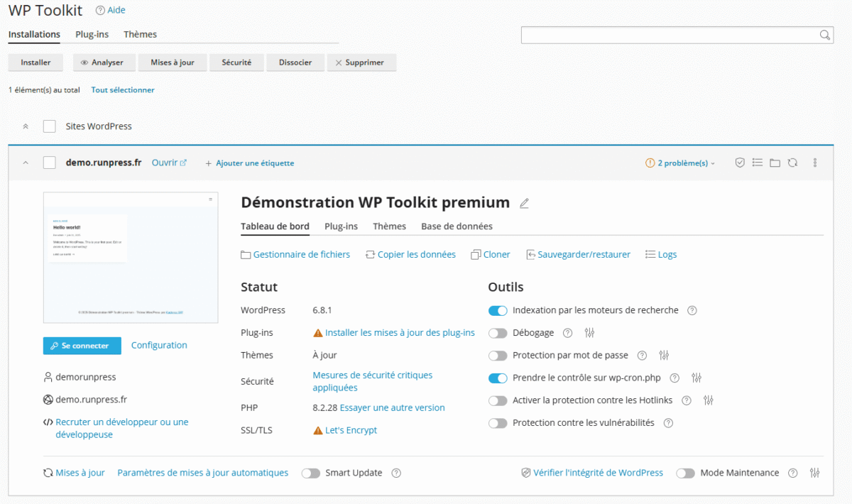Disable indexation par les moteurs de recherche
Image resolution: width=852 pixels, height=504 pixels.
pyautogui.click(x=498, y=311)
